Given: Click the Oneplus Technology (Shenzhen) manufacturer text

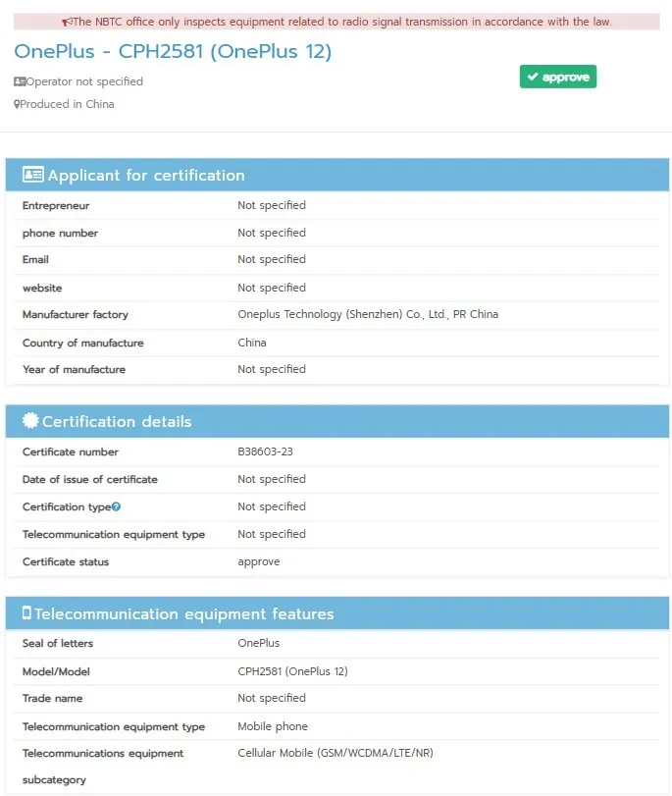Looking at the screenshot, I should point(368,315).
